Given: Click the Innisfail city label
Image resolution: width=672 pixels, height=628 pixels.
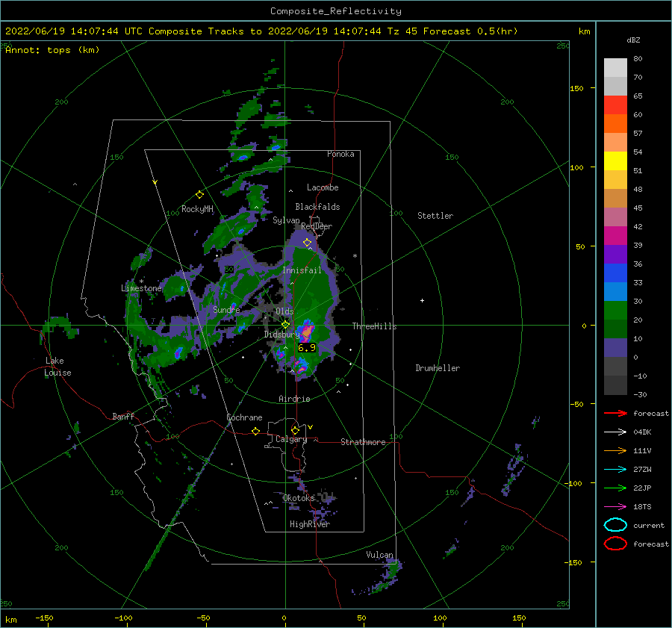Looking at the screenshot, I should [302, 270].
